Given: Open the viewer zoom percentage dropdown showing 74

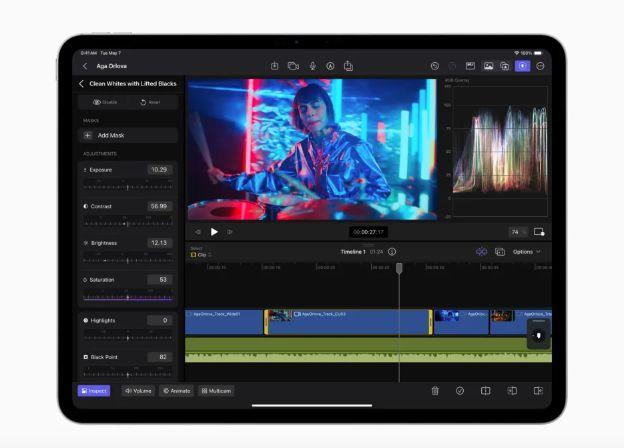Looking at the screenshot, I should pyautogui.click(x=517, y=231).
